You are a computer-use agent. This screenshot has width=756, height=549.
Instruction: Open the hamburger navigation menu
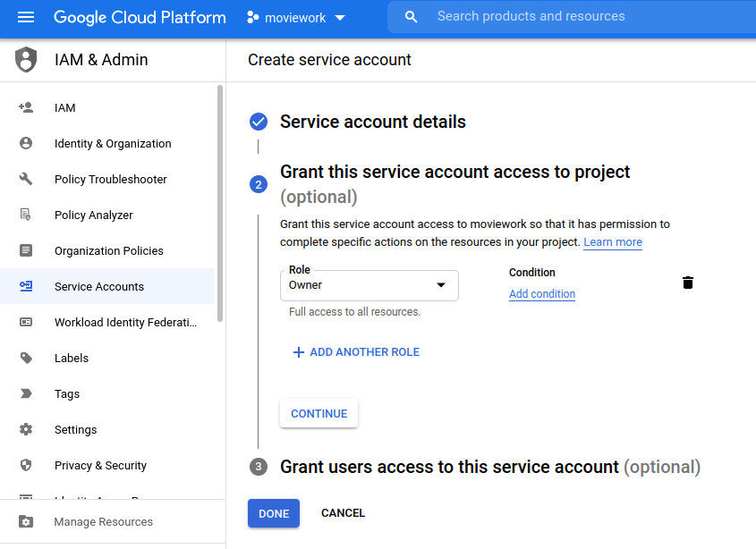click(26, 17)
